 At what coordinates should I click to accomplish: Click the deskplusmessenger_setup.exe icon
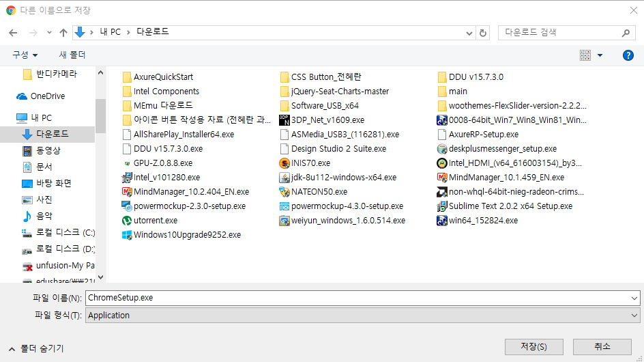(442, 149)
